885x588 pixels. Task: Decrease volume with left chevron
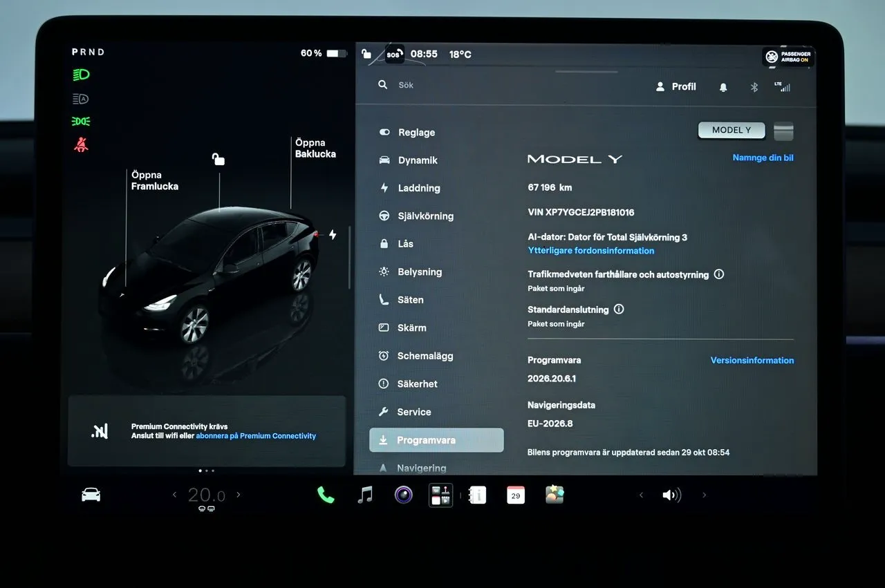(x=641, y=495)
